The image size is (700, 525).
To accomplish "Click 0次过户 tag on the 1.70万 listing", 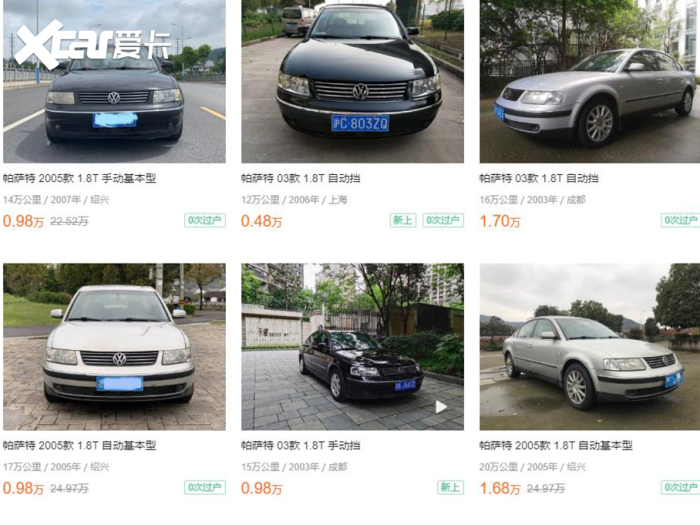I will [x=680, y=220].
